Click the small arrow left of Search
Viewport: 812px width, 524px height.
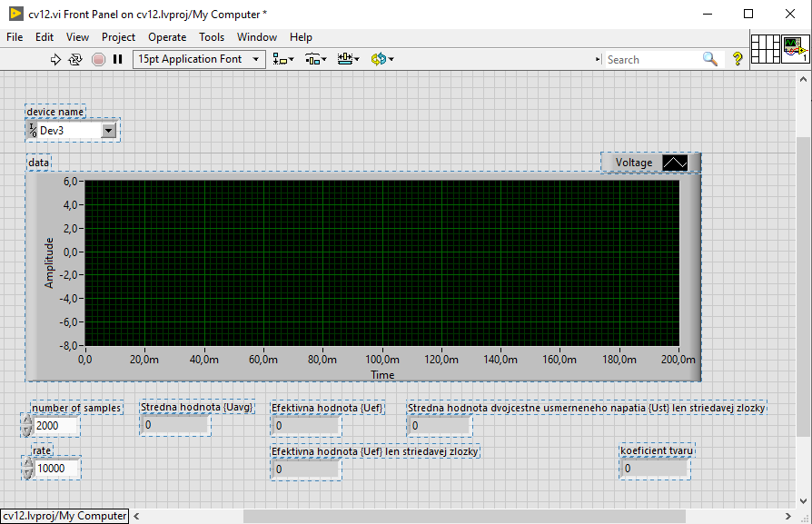[598, 60]
